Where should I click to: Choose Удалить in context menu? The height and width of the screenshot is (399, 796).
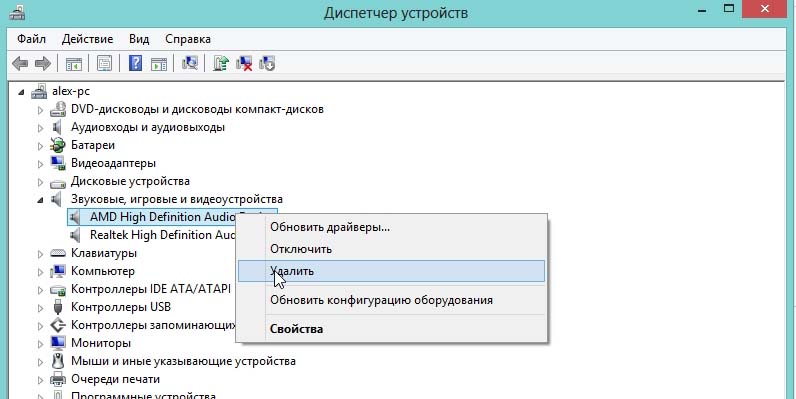[391, 271]
